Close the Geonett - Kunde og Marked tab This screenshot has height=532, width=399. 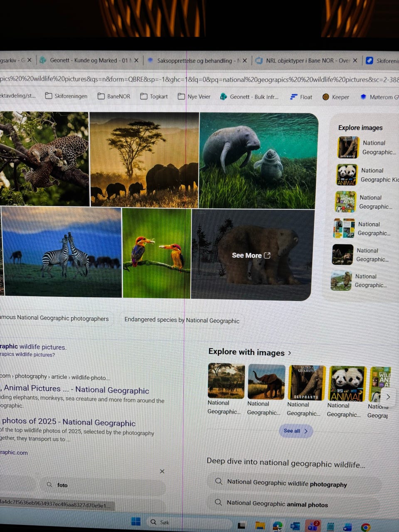click(137, 60)
